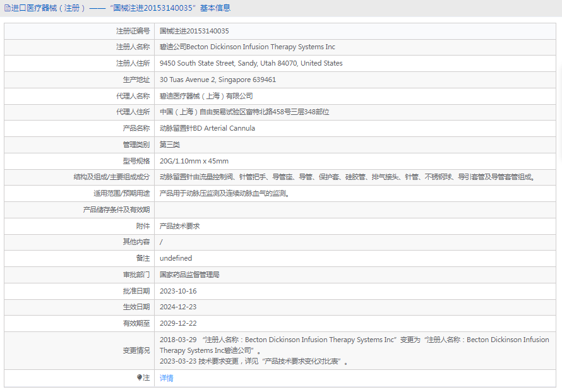Click the document icon before the page title

click(x=7, y=8)
